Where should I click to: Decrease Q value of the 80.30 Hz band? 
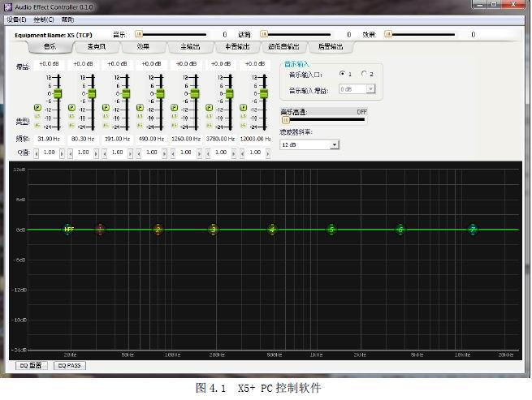tap(70, 153)
